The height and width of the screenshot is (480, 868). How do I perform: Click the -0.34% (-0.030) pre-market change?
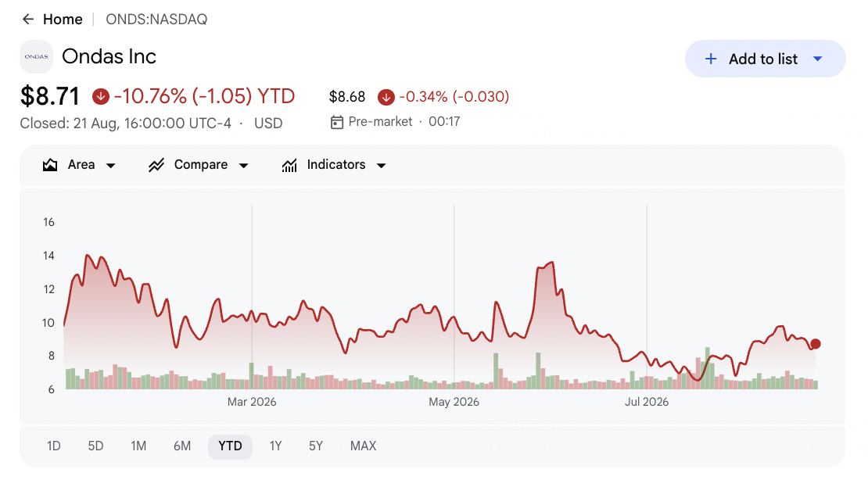[454, 97]
